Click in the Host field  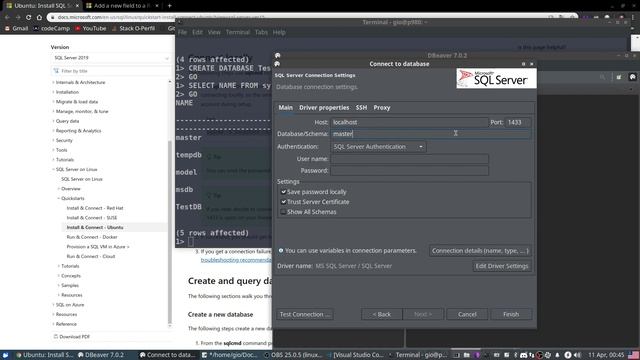tap(409, 122)
